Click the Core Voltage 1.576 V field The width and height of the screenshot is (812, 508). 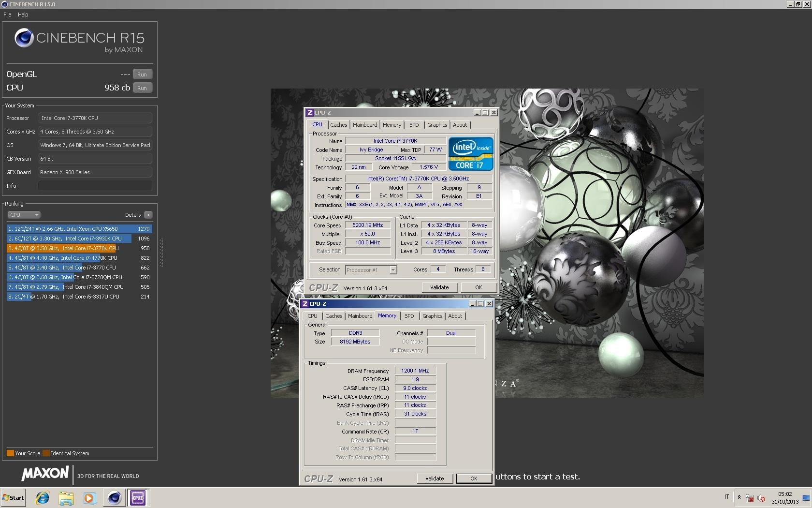[x=429, y=167]
